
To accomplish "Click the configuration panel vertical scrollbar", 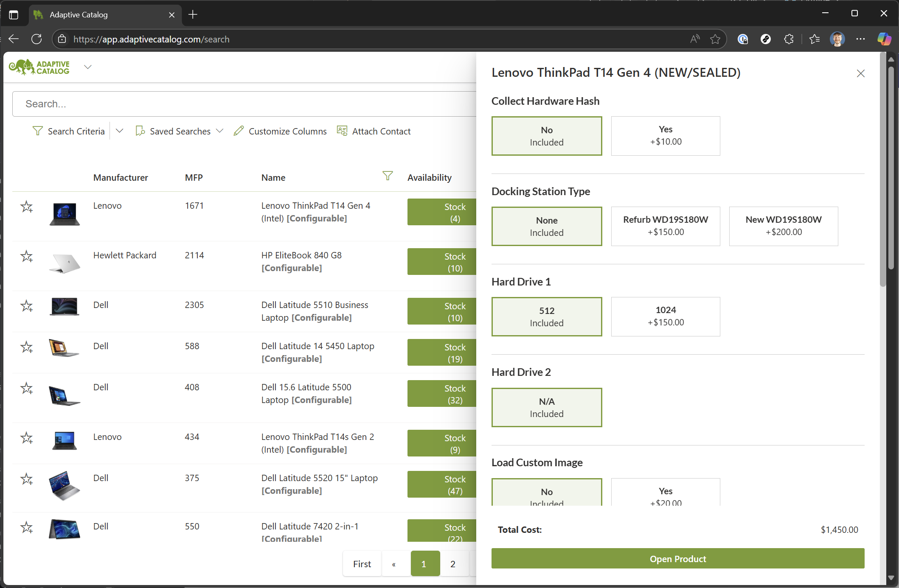I will coord(883,170).
